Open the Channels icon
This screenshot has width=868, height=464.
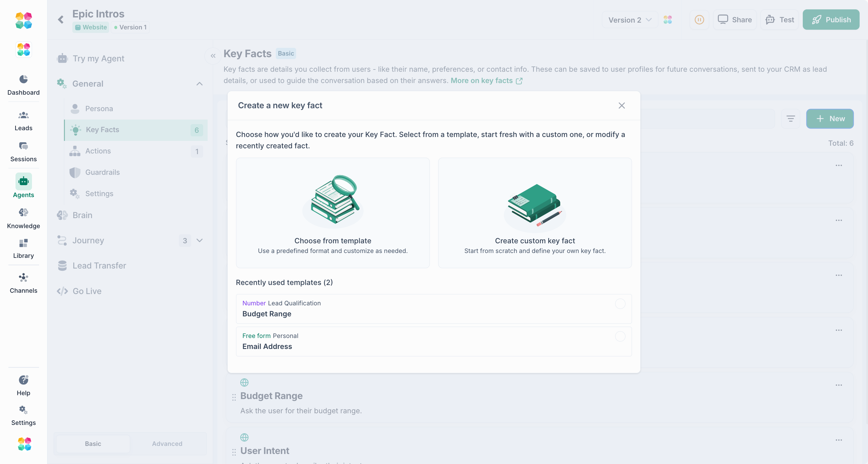tap(23, 278)
